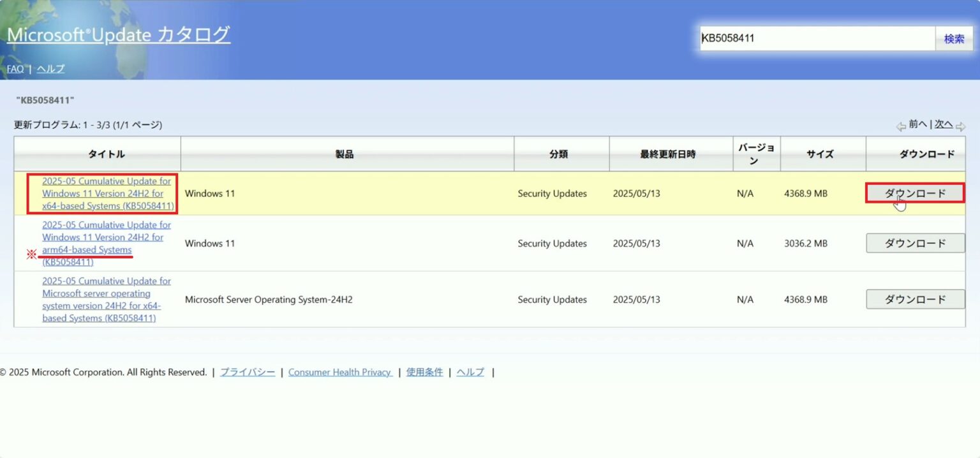Click the Microsoft Update カタログ logo
This screenshot has height=458, width=980.
(x=119, y=34)
